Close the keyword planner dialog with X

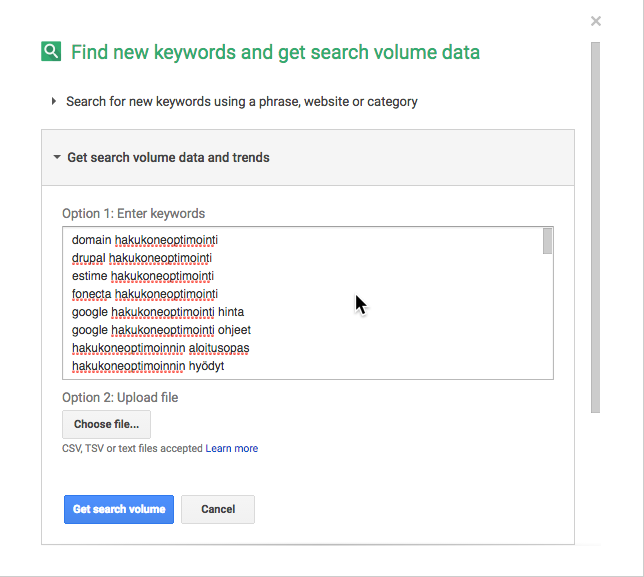click(596, 21)
